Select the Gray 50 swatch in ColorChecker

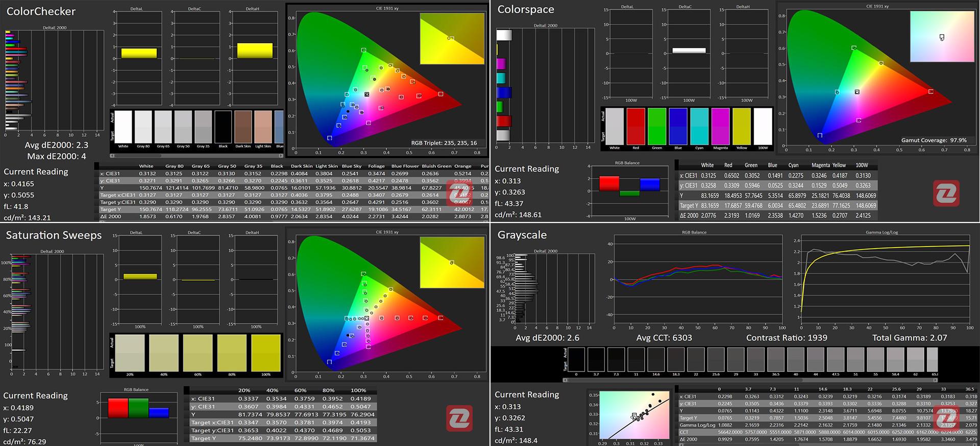coord(183,127)
